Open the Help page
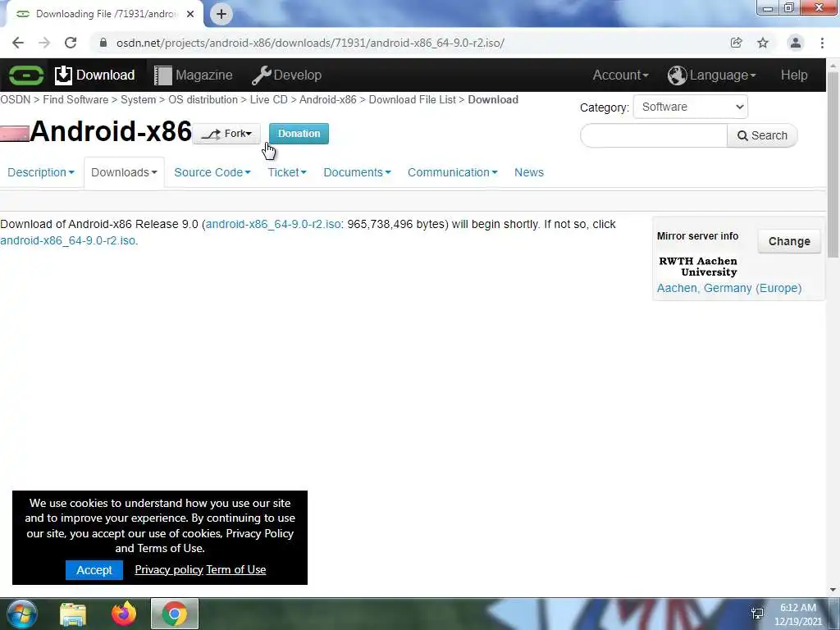The height and width of the screenshot is (630, 840). click(x=794, y=75)
